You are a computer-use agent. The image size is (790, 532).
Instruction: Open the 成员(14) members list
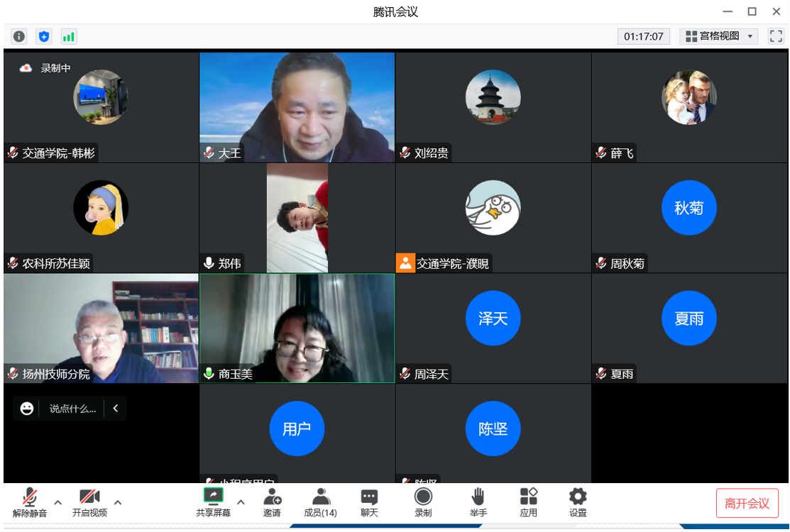click(320, 502)
